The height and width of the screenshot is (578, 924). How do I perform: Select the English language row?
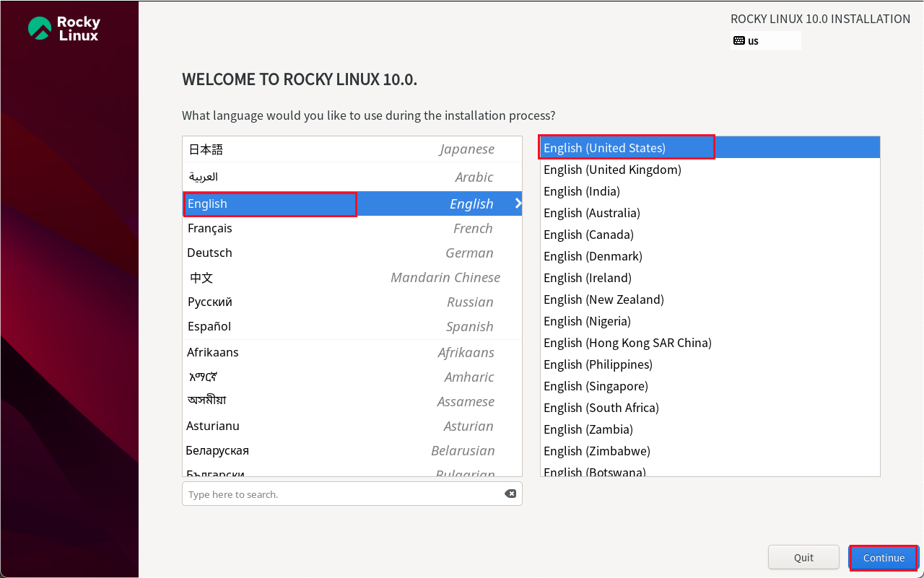tap(352, 203)
